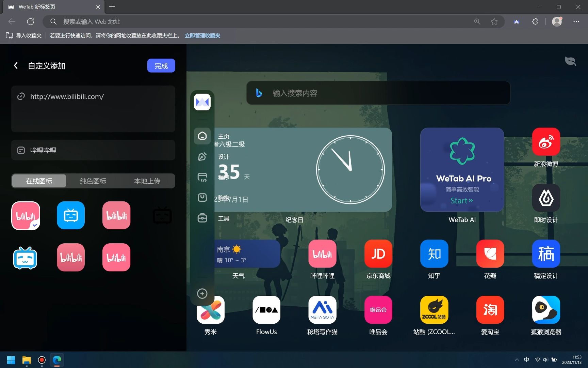Open the 稿定设计 shortcut
Image resolution: width=588 pixels, height=368 pixels.
[546, 254]
